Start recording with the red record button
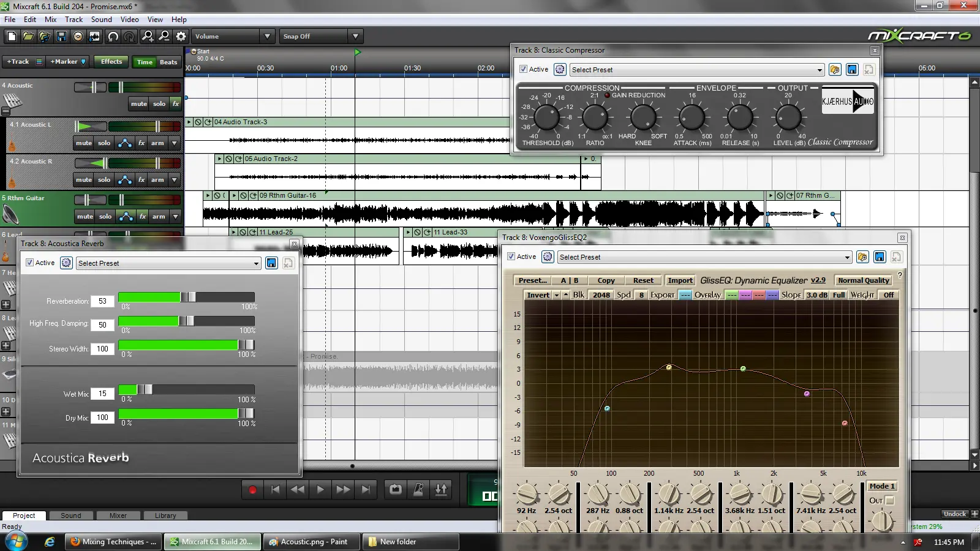The height and width of the screenshot is (551, 980). [x=252, y=490]
